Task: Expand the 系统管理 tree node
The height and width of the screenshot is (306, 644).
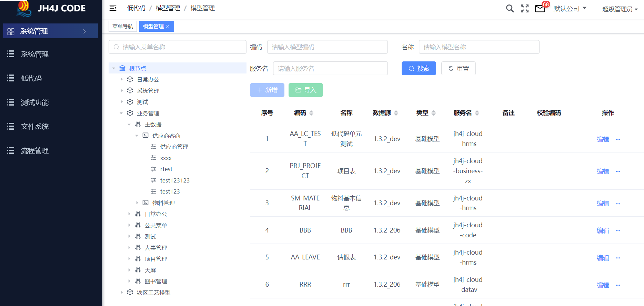Action: [x=121, y=91]
